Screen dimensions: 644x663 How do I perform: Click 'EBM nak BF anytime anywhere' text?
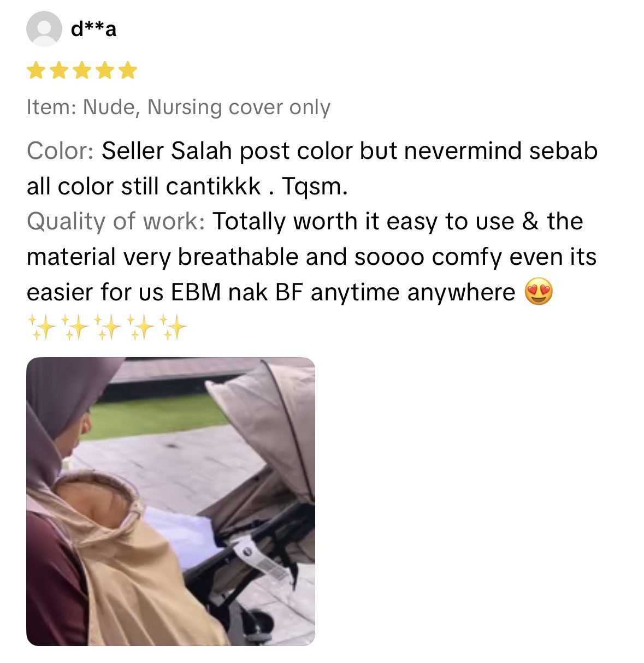344,292
